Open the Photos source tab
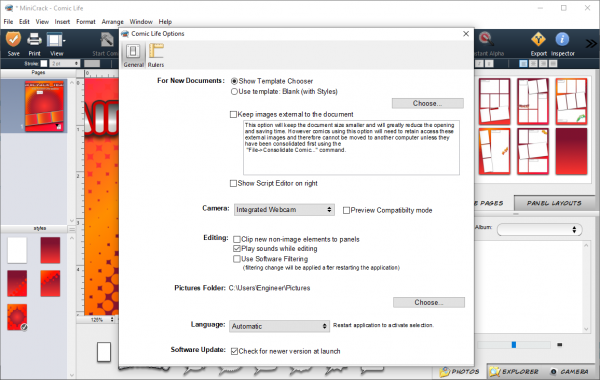The height and width of the screenshot is (380, 600). [x=460, y=371]
